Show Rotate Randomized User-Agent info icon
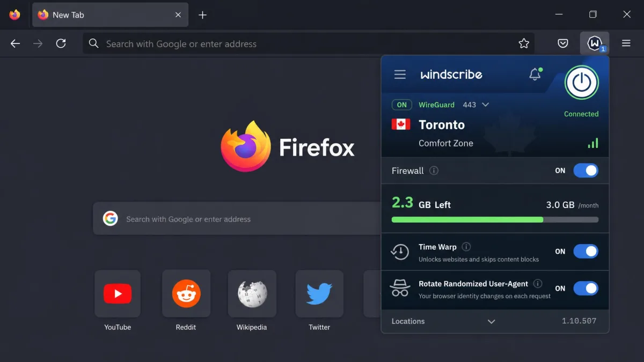644x362 pixels. click(x=538, y=284)
